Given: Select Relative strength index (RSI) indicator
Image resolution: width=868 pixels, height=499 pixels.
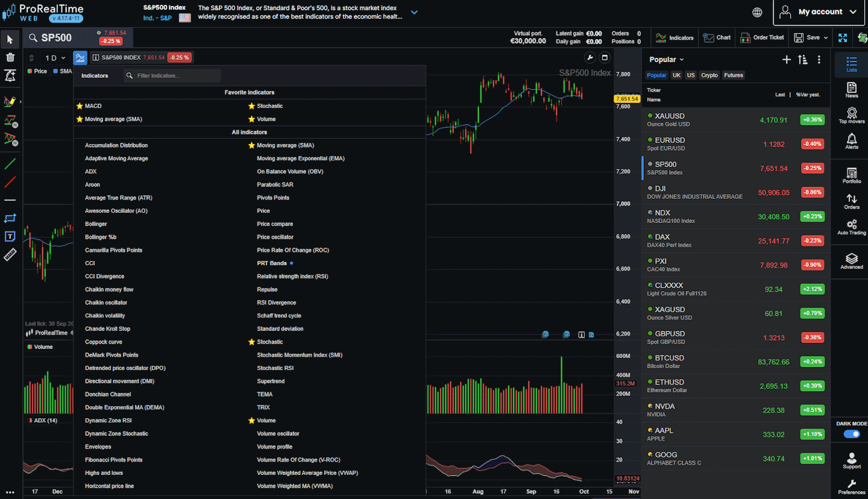Looking at the screenshot, I should (292, 277).
